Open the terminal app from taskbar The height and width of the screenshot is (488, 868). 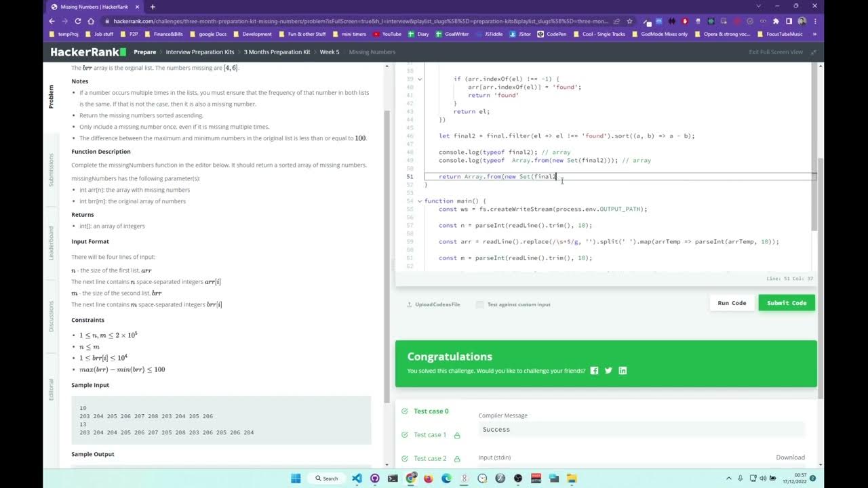point(393,478)
